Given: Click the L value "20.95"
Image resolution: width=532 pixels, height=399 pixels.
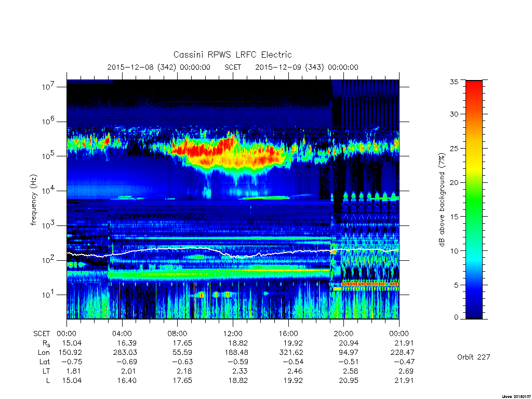Looking at the screenshot, I should (349, 380).
